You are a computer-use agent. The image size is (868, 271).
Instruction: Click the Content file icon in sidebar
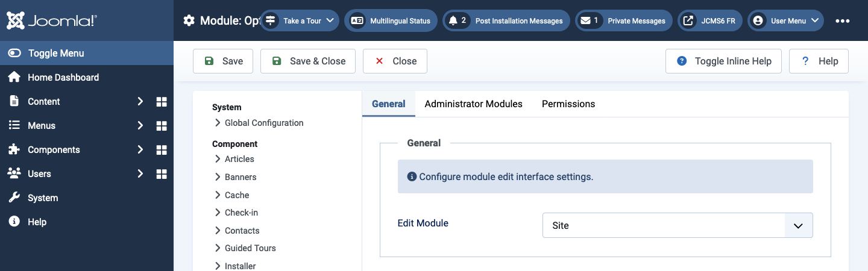point(14,101)
